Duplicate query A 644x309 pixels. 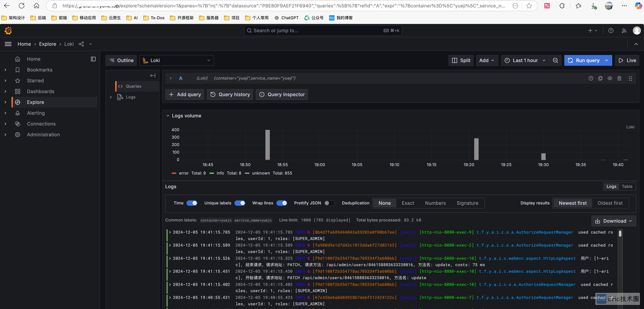pos(600,78)
